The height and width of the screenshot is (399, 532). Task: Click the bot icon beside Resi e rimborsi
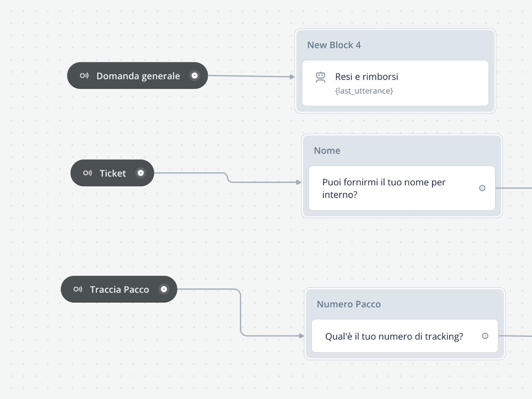pos(321,77)
